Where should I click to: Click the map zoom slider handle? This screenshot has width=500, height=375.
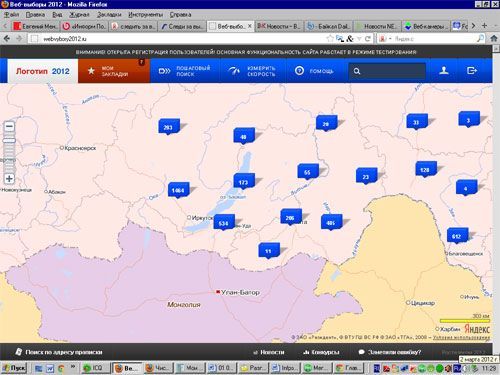pos(9,140)
